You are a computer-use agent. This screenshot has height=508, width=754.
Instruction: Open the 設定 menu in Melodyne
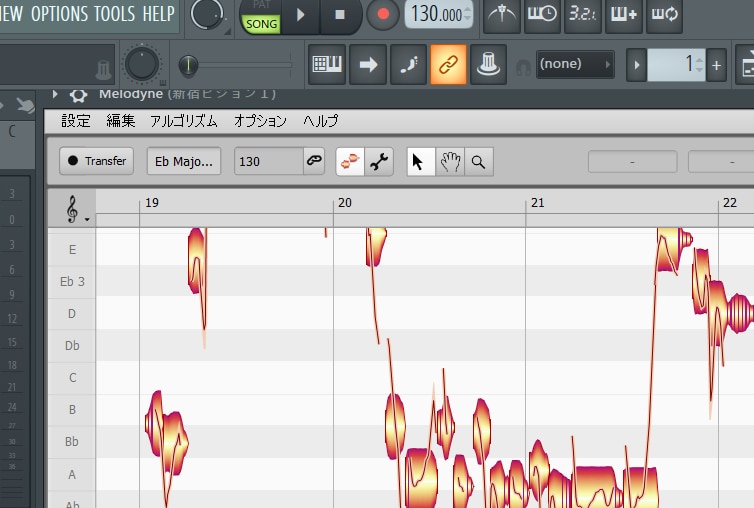click(76, 121)
